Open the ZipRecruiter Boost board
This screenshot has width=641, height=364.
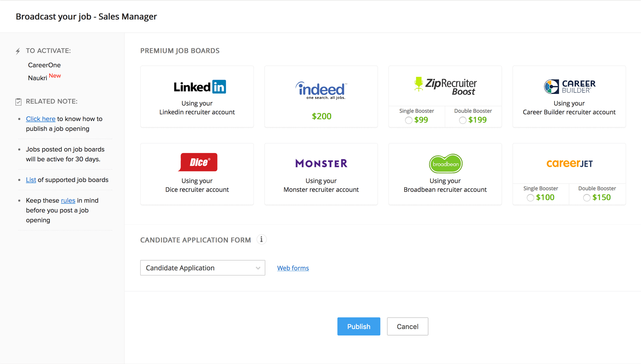point(445,85)
